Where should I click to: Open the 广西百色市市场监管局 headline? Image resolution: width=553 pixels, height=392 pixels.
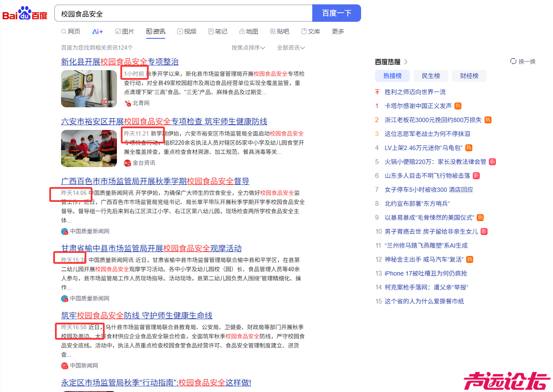155,181
